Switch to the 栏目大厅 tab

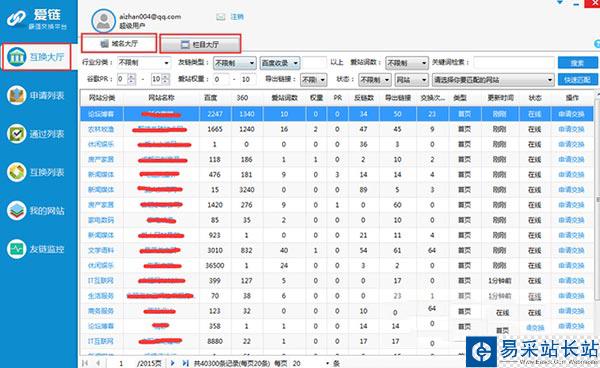pos(200,44)
